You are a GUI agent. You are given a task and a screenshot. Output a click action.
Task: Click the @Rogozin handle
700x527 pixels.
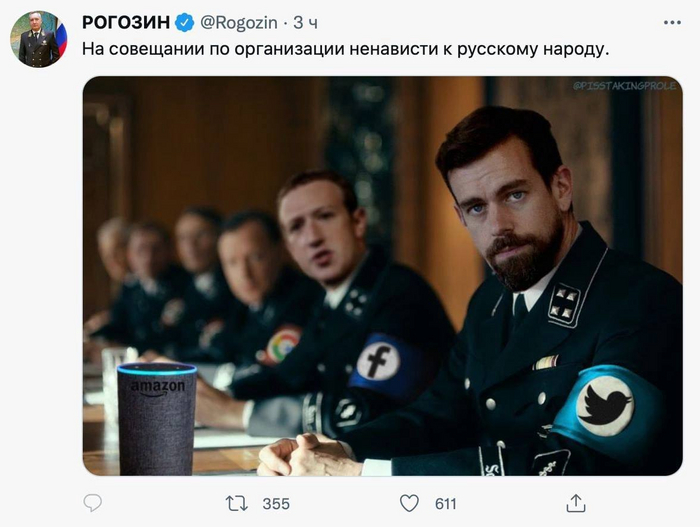[239, 22]
